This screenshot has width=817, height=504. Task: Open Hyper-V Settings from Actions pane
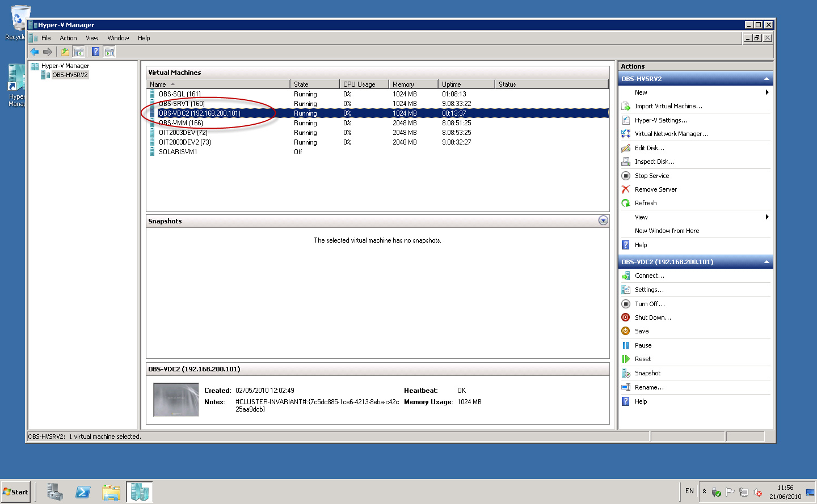pos(662,120)
